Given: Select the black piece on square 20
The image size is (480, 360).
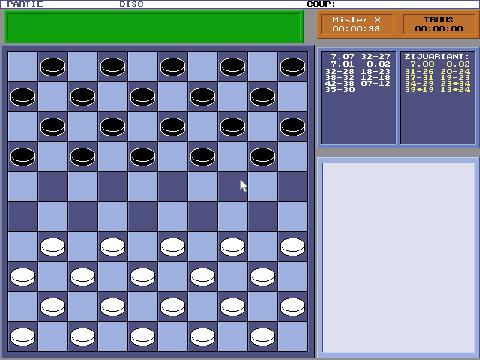Looking at the screenshot, I should pos(262,157).
